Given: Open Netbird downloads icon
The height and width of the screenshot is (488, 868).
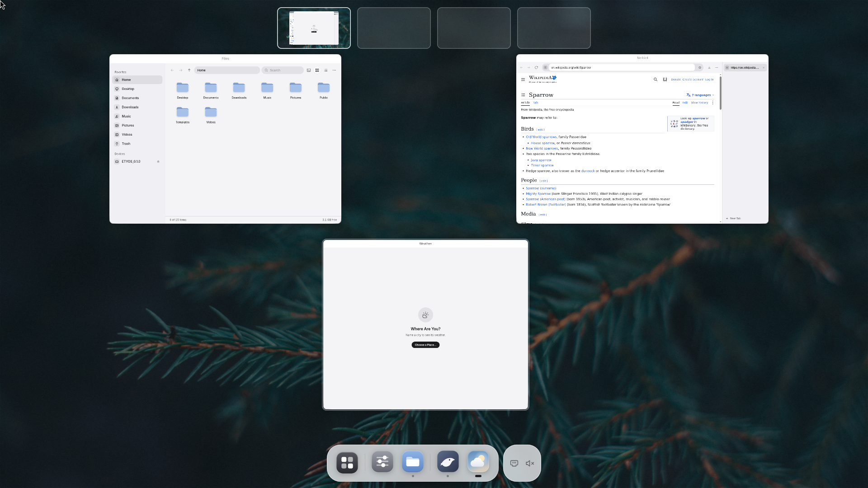Looking at the screenshot, I should pyautogui.click(x=709, y=67).
